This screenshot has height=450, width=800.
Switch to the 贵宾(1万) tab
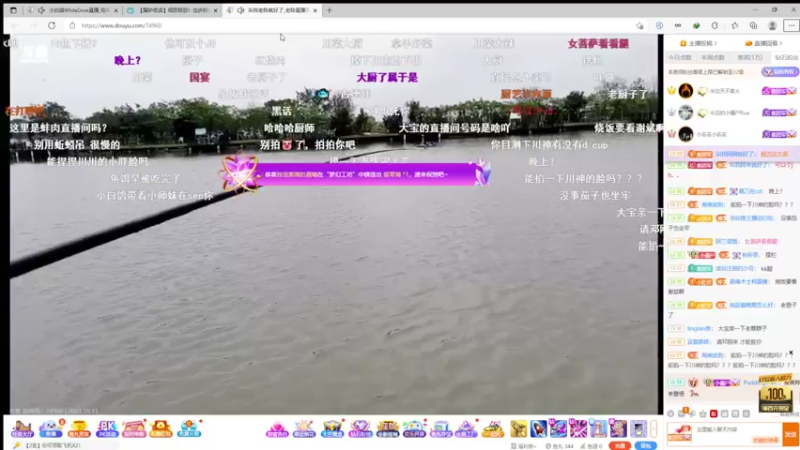click(x=749, y=58)
